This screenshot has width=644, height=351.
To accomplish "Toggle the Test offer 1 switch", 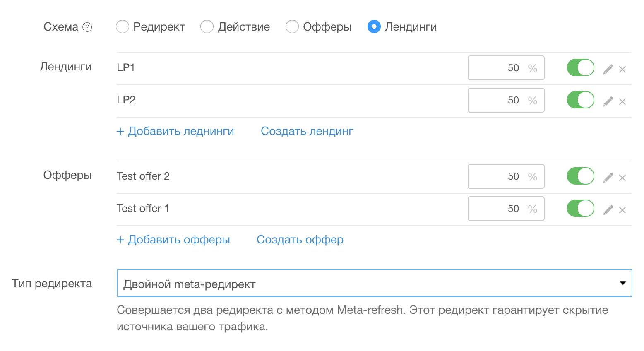I will point(580,208).
